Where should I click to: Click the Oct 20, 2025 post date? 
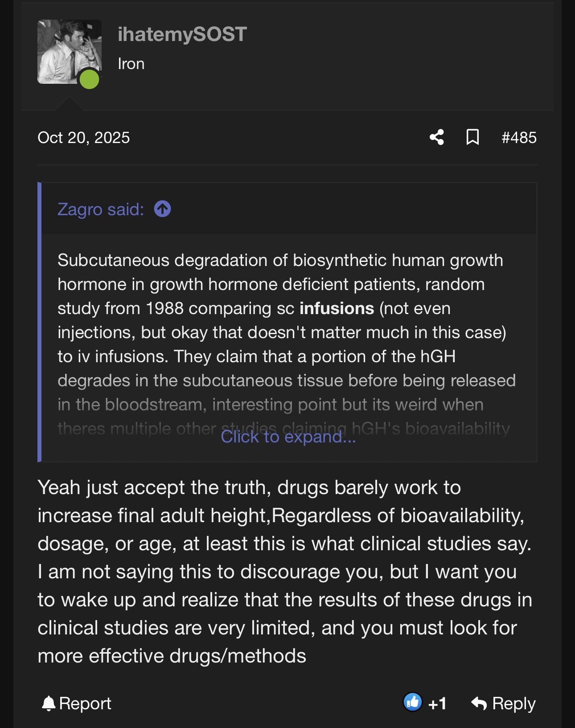(83, 138)
